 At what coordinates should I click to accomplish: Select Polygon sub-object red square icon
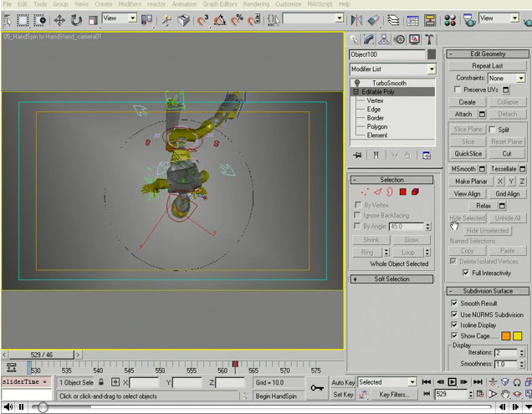(402, 192)
